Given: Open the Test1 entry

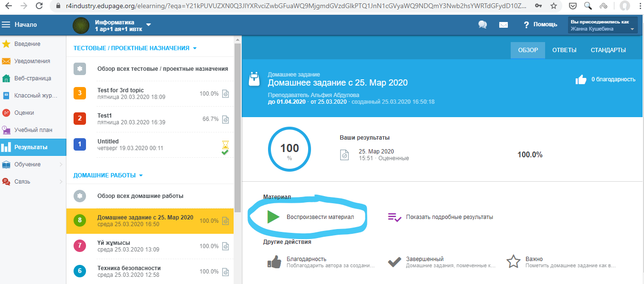Looking at the screenshot, I should click(x=150, y=119).
